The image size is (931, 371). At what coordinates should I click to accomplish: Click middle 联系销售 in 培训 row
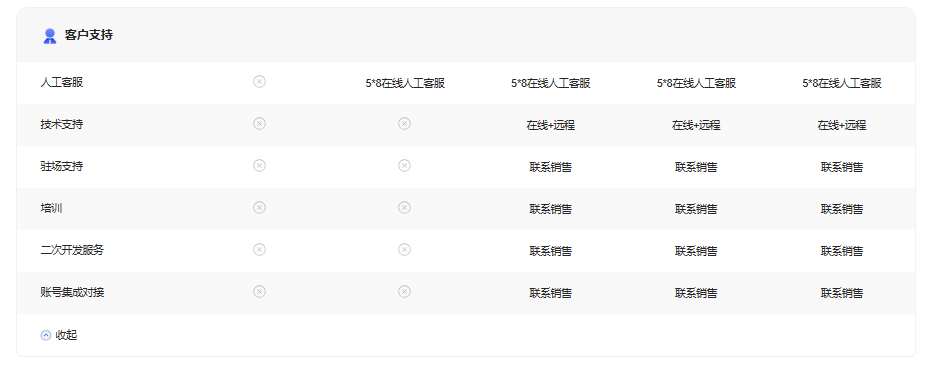click(x=696, y=210)
